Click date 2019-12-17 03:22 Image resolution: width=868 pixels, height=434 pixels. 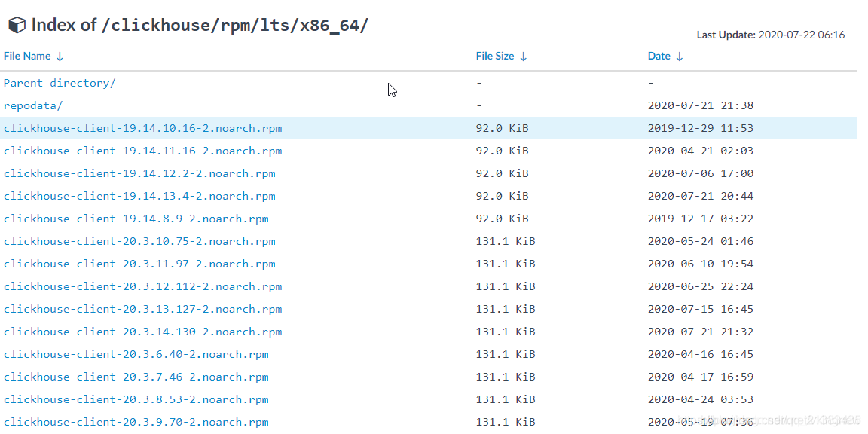point(701,219)
